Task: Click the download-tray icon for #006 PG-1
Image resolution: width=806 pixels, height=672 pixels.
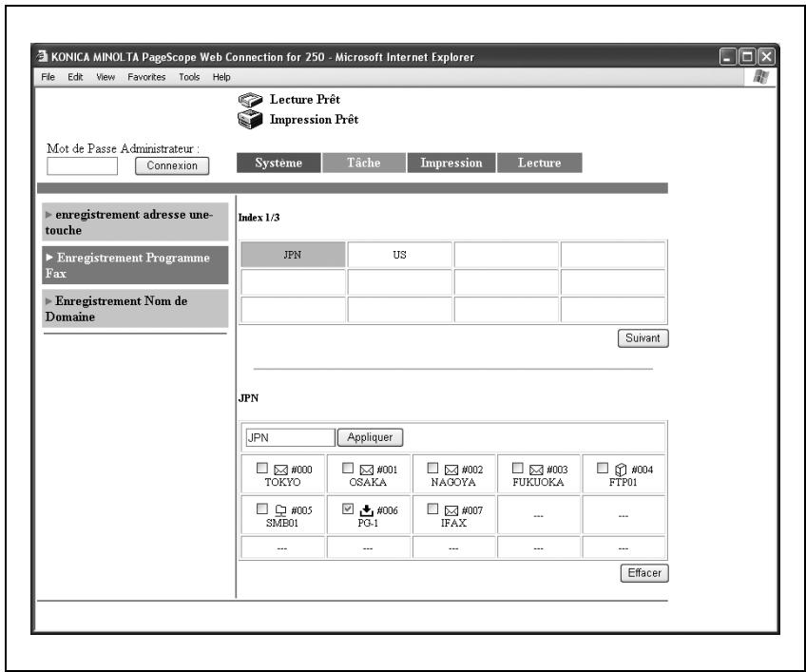Action: pyautogui.click(x=367, y=510)
